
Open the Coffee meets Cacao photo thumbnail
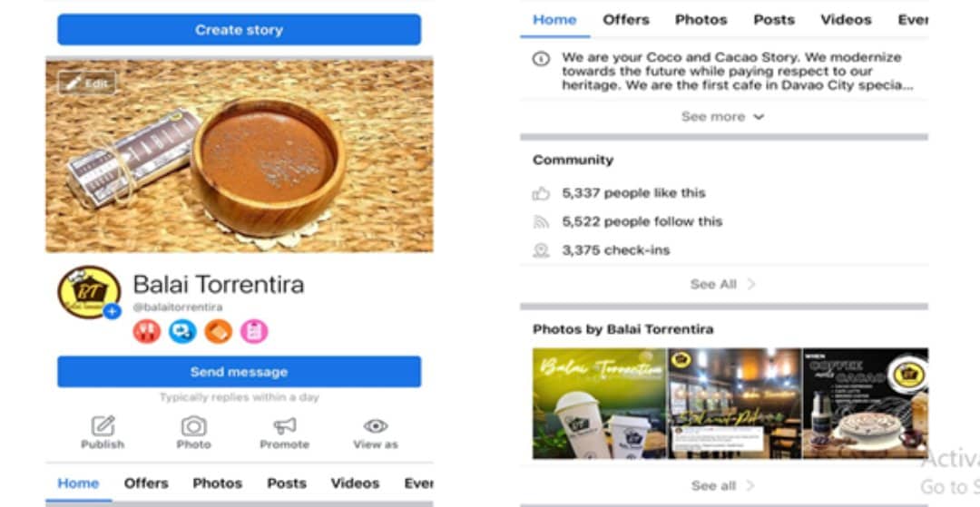(865, 403)
